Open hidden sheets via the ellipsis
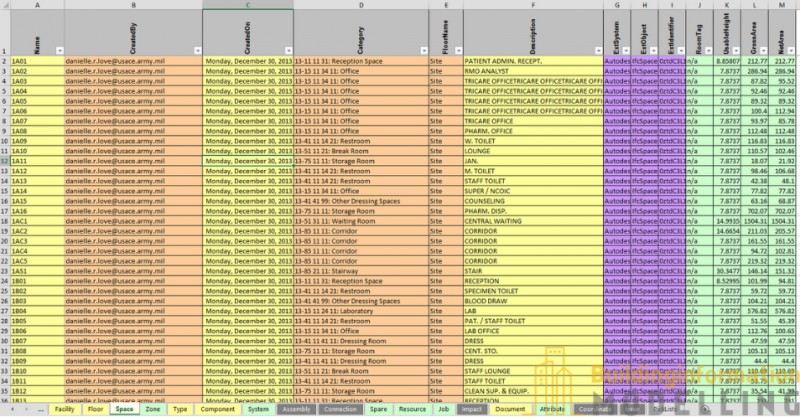The width and height of the screenshot is (800, 417). pos(40,409)
